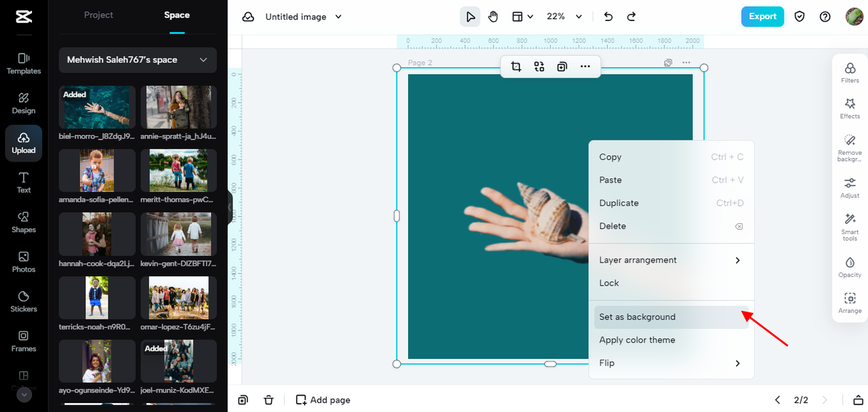Choose Duplicate from context menu
Image resolution: width=868 pixels, height=412 pixels.
click(671, 203)
